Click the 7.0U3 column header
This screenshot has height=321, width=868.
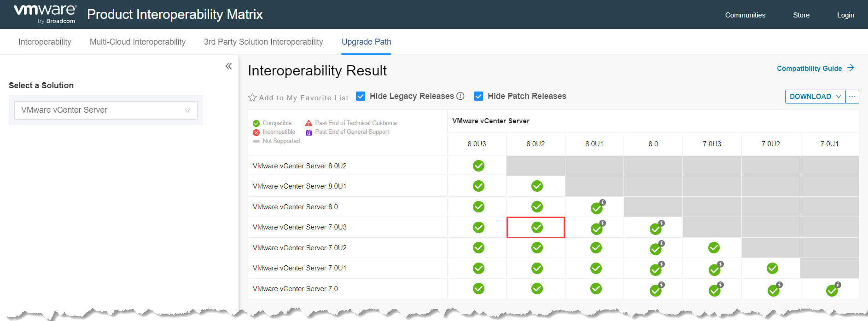click(712, 144)
